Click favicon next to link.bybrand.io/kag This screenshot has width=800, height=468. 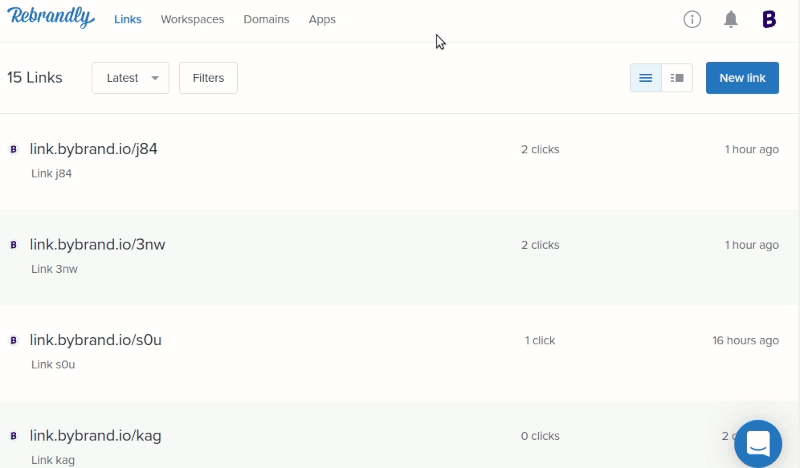tap(14, 436)
